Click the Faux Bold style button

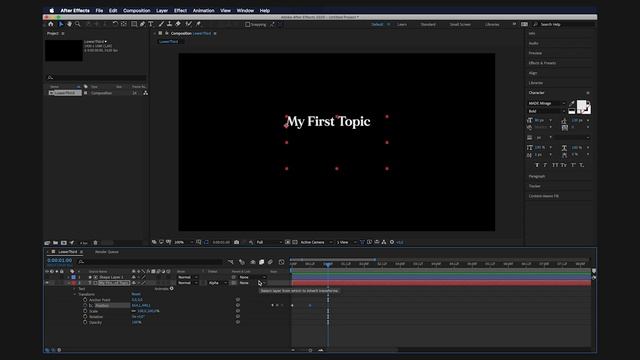(537, 165)
